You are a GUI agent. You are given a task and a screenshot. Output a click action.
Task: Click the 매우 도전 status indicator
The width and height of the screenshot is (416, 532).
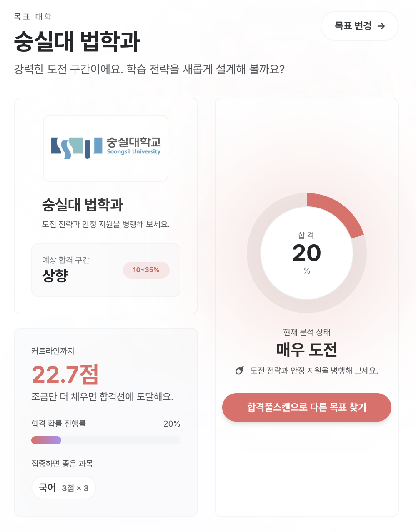[307, 349]
